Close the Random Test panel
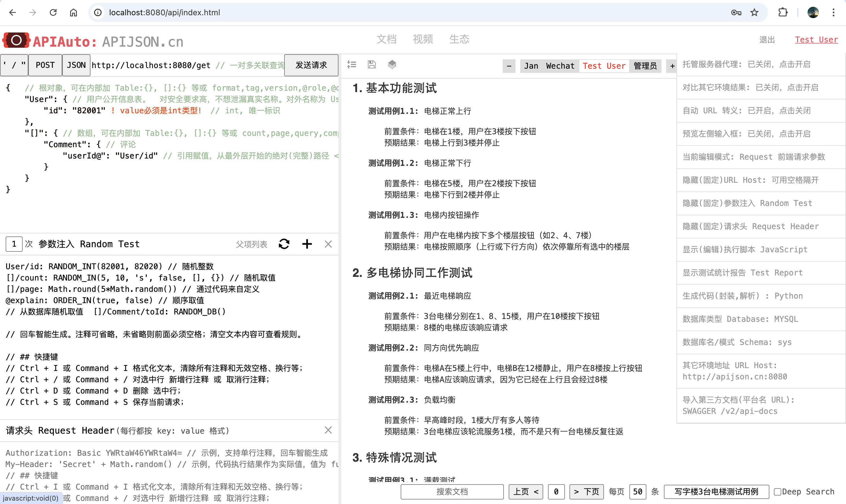This screenshot has height=504, width=846. [328, 244]
